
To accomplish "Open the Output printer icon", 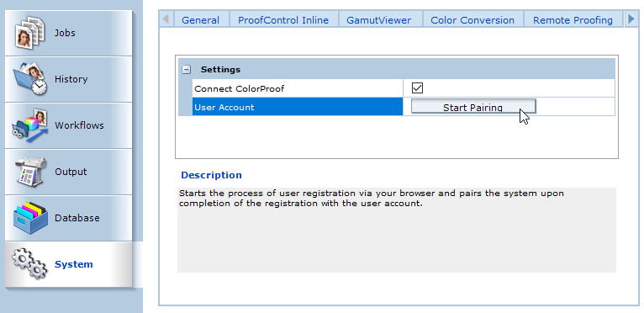I will (x=30, y=172).
